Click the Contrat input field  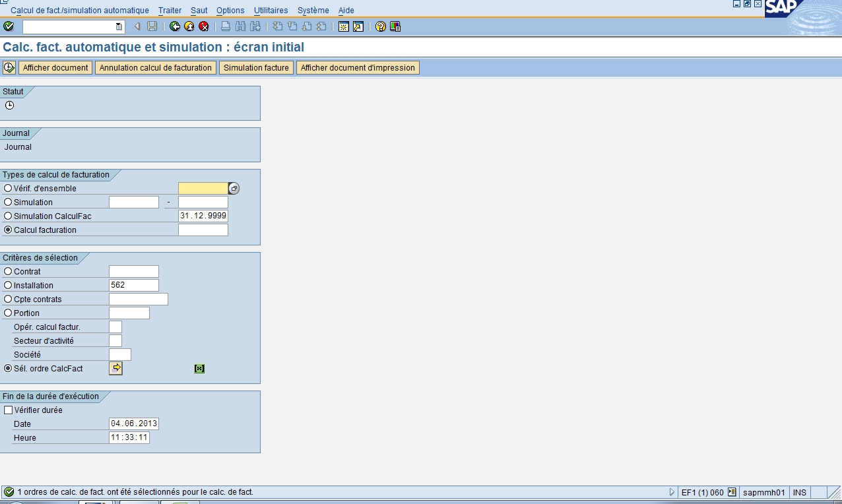tap(134, 271)
